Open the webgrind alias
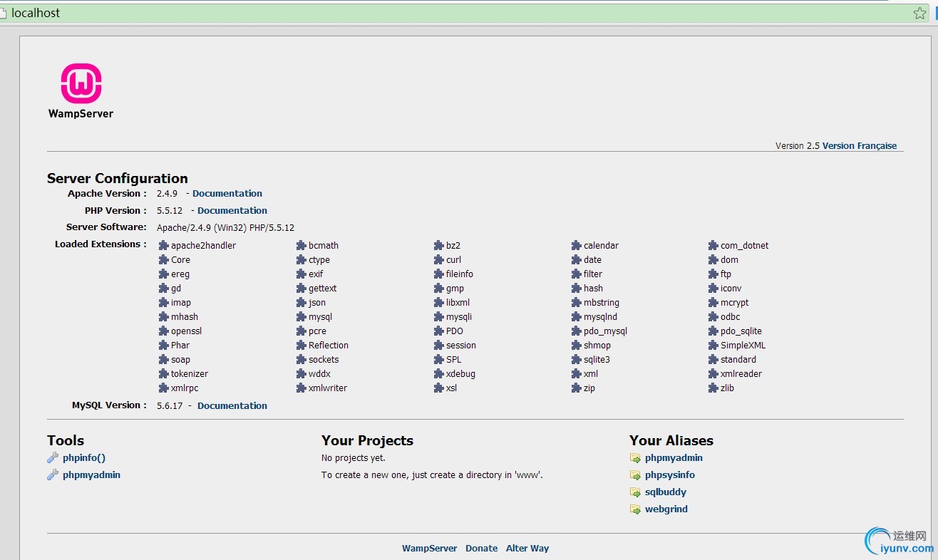The height and width of the screenshot is (560, 938). 666,509
